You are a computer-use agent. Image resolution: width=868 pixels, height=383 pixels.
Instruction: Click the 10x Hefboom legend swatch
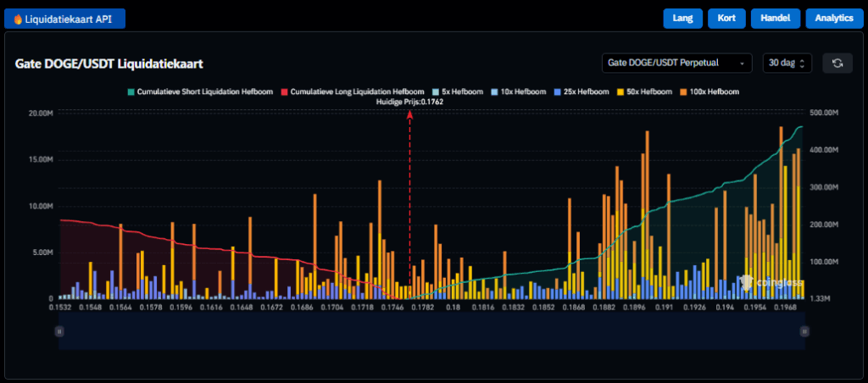pos(496,92)
